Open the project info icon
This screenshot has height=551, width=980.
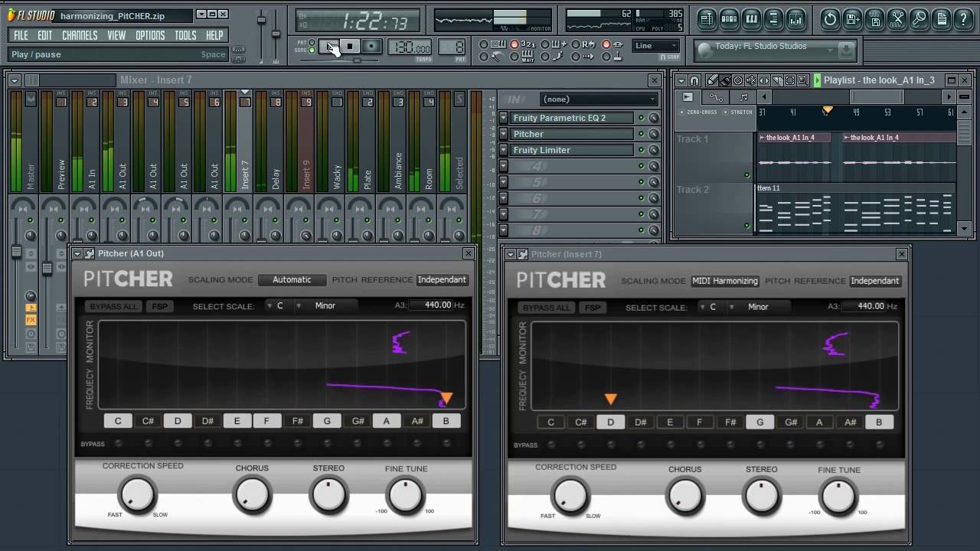[941, 19]
